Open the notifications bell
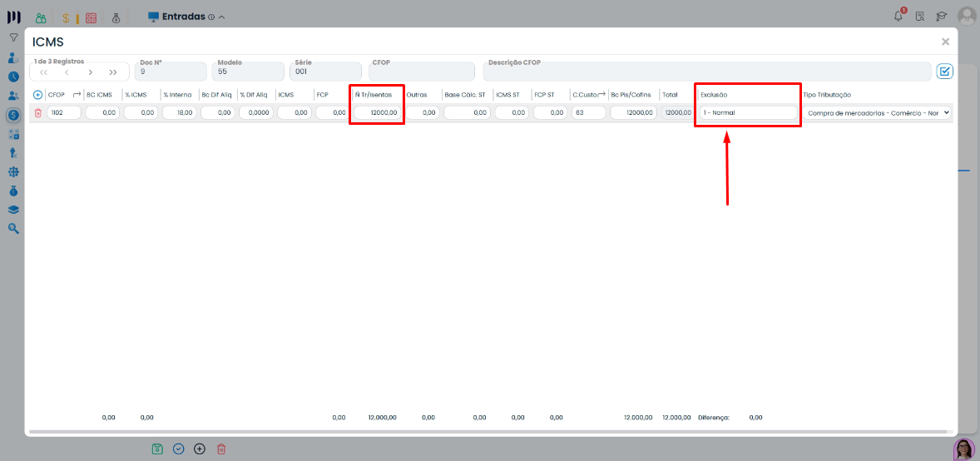 point(898,16)
